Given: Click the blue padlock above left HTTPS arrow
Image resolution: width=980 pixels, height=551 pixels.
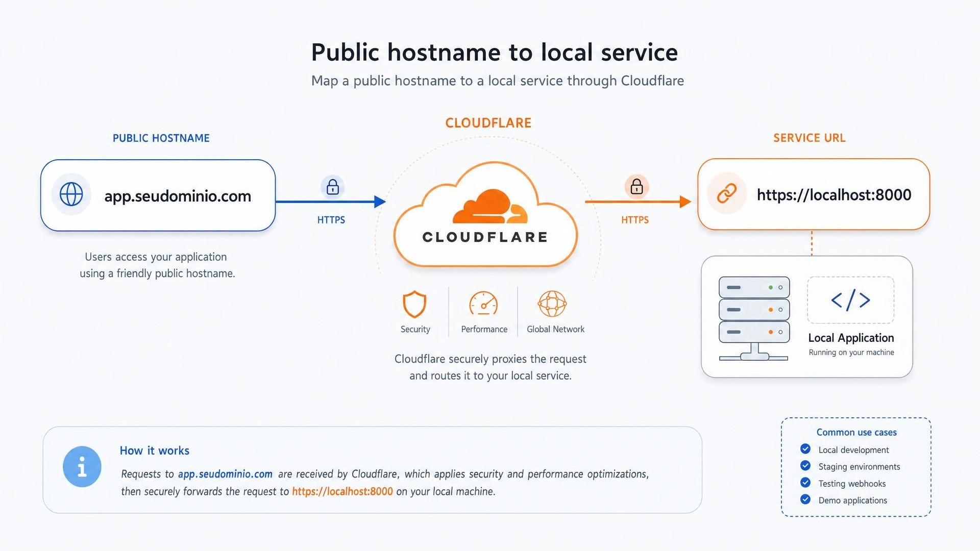Looking at the screenshot, I should [333, 187].
